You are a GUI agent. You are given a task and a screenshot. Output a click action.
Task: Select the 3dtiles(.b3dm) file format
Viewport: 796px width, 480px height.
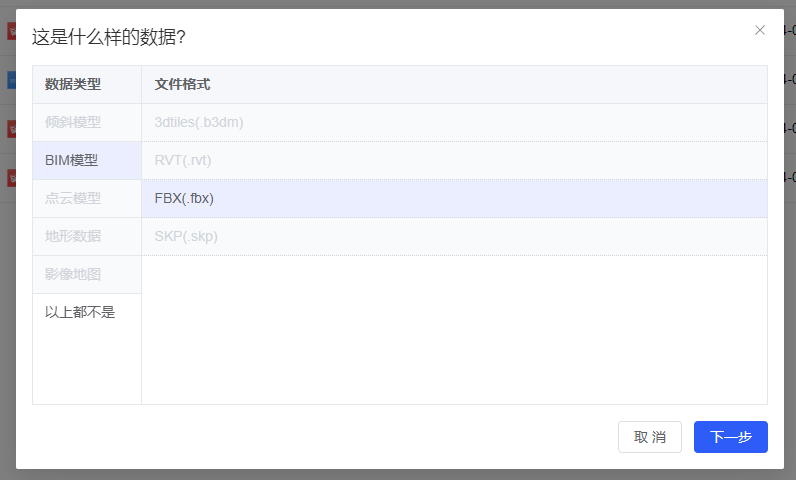pos(199,122)
